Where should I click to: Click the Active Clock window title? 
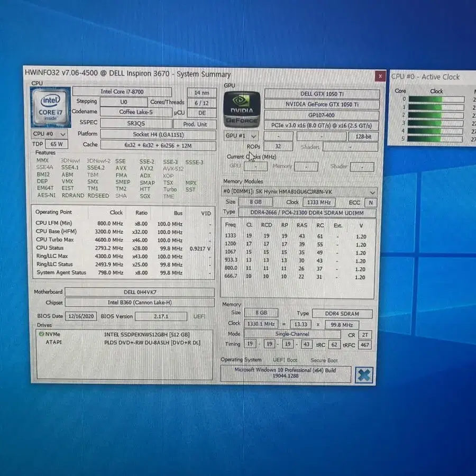pyautogui.click(x=425, y=77)
